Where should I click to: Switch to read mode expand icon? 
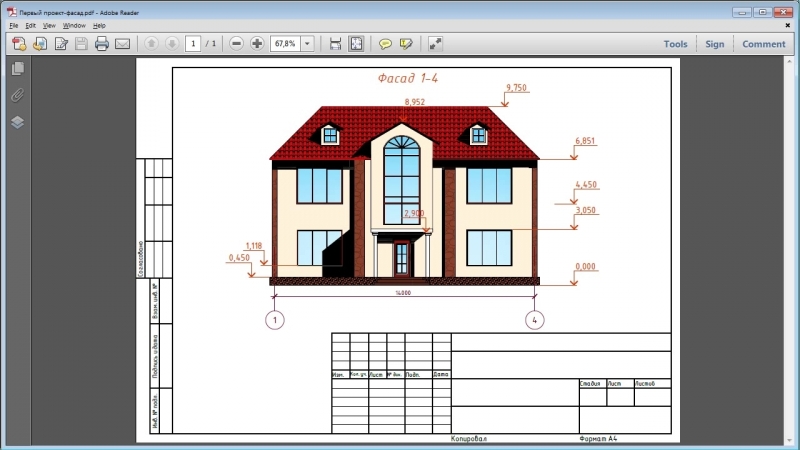point(435,44)
